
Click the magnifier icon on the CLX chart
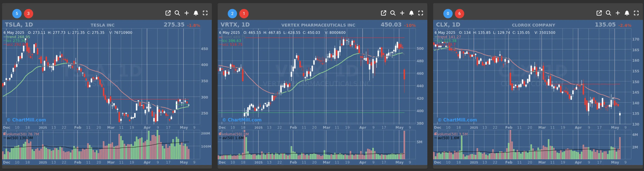[x=608, y=13]
